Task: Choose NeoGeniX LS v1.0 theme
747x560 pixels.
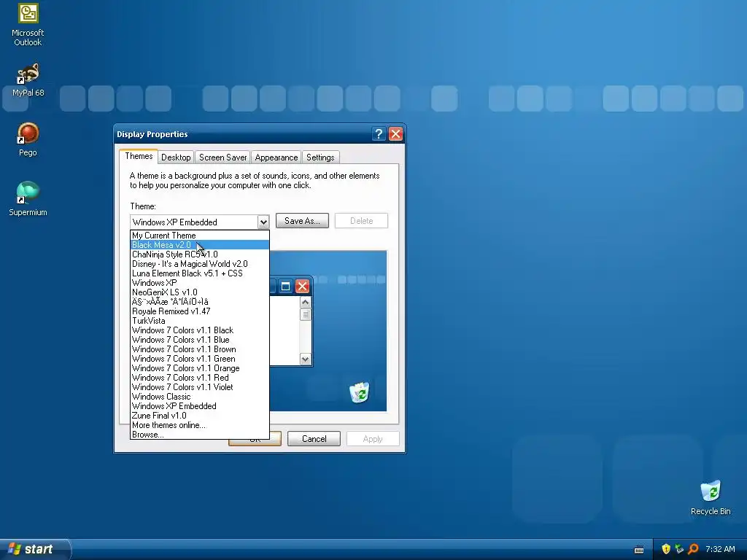Action: tap(200, 292)
